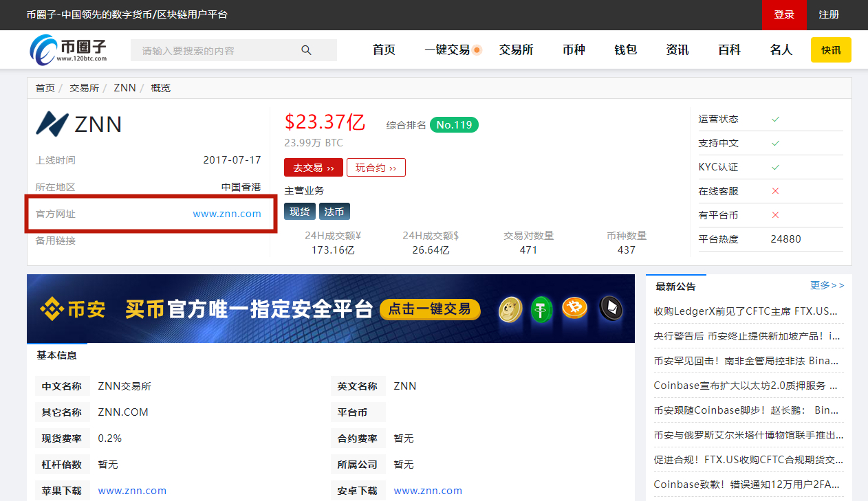Click the yellow 快讯 button
This screenshot has height=501, width=868.
pyautogui.click(x=831, y=50)
